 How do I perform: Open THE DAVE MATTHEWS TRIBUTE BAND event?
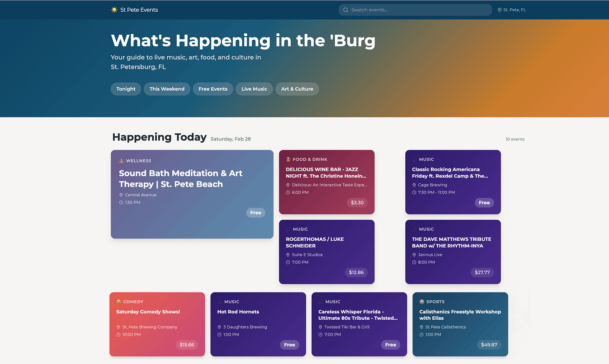(x=453, y=252)
